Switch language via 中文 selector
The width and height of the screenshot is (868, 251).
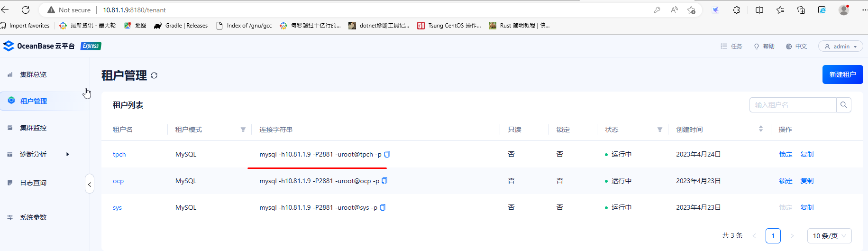click(796, 46)
